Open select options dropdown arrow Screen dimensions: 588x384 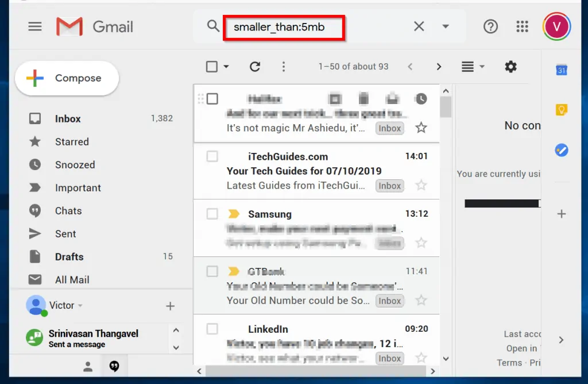click(x=226, y=67)
